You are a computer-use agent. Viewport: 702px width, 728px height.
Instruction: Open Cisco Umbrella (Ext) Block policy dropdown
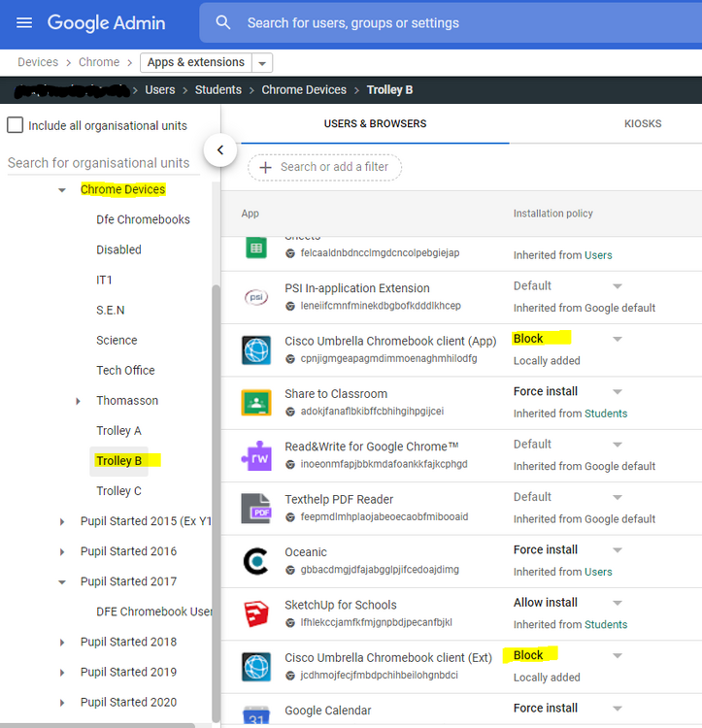[617, 655]
